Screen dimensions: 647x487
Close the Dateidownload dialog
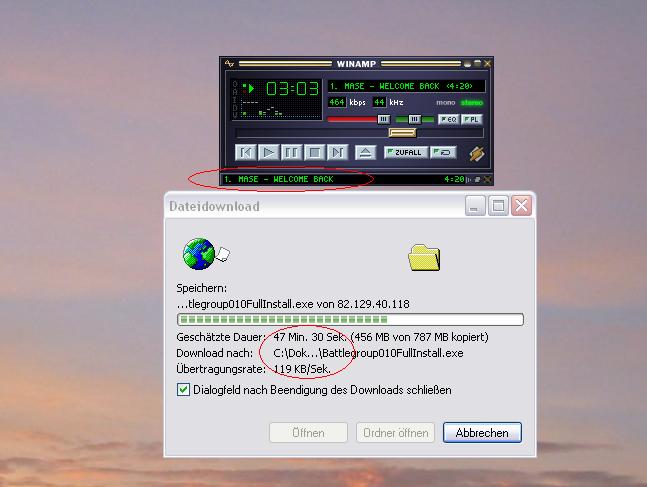521,205
